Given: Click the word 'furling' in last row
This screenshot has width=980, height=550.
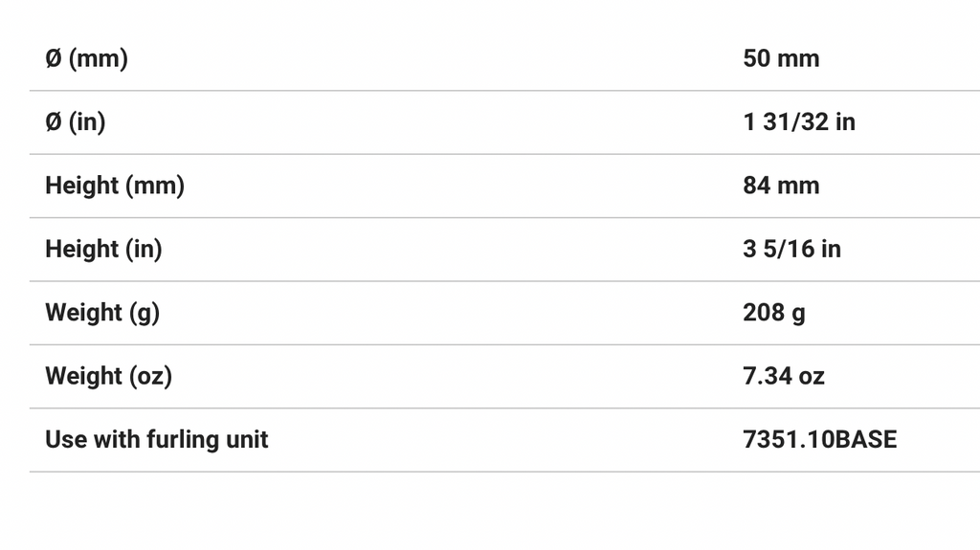Looking at the screenshot, I should pyautogui.click(x=180, y=439).
